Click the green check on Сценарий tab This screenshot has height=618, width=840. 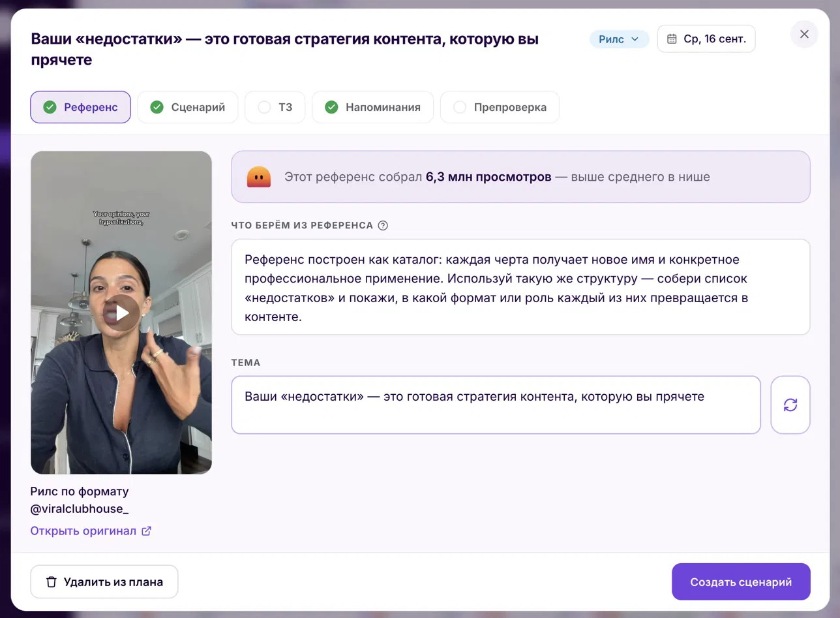point(157,107)
